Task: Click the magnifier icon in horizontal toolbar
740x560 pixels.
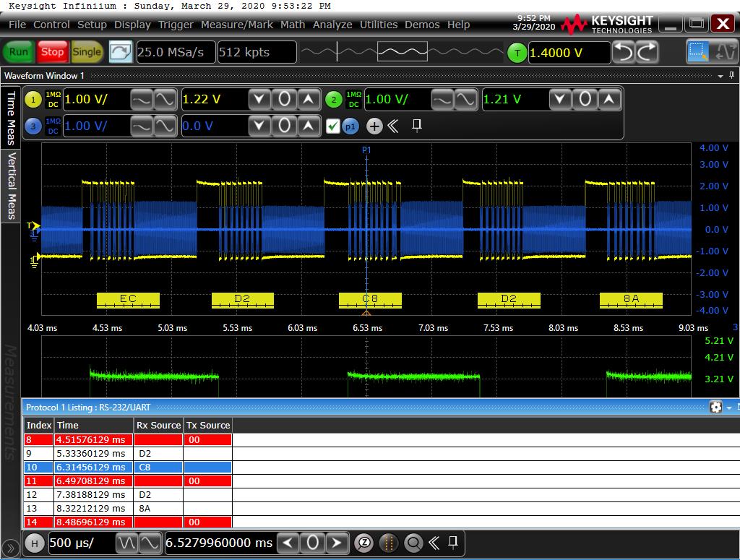Action: 413,543
